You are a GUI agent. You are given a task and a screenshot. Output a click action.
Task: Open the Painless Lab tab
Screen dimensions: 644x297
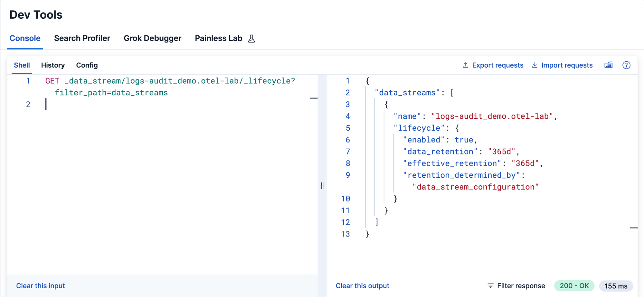click(x=219, y=38)
